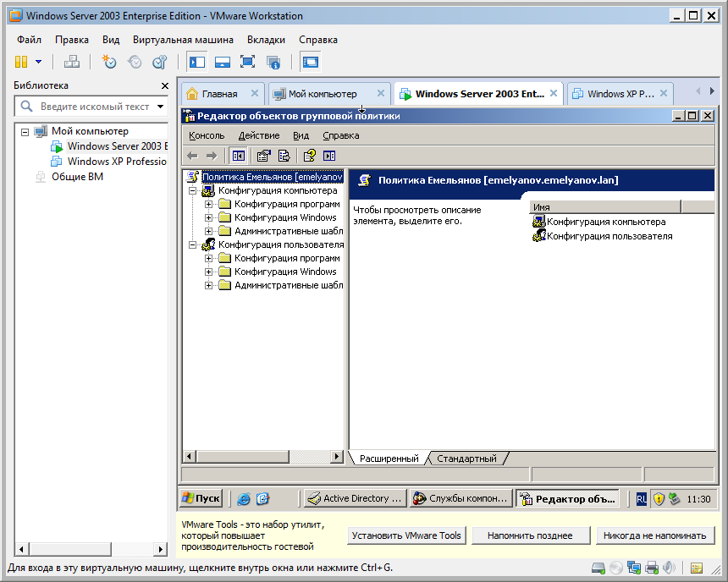The image size is (728, 582).
Task: Select Windows XP Professional in the library
Action: (108, 162)
